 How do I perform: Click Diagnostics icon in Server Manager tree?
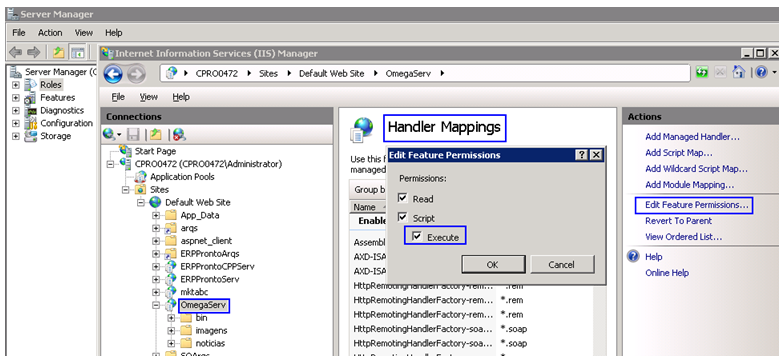click(30, 111)
